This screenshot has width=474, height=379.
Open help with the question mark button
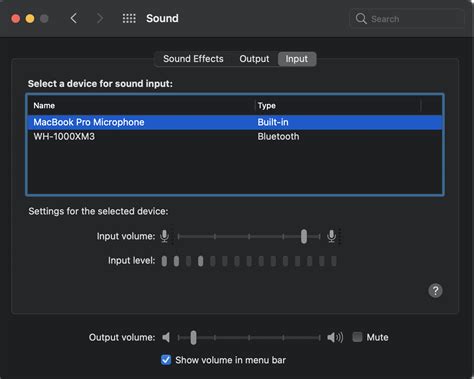[x=435, y=290]
